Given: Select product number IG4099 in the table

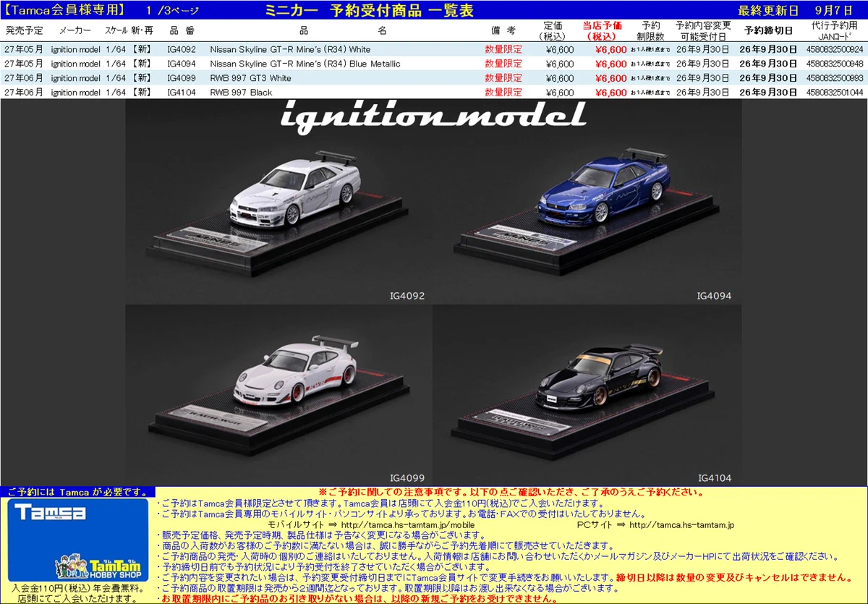Looking at the screenshot, I should tap(181, 78).
